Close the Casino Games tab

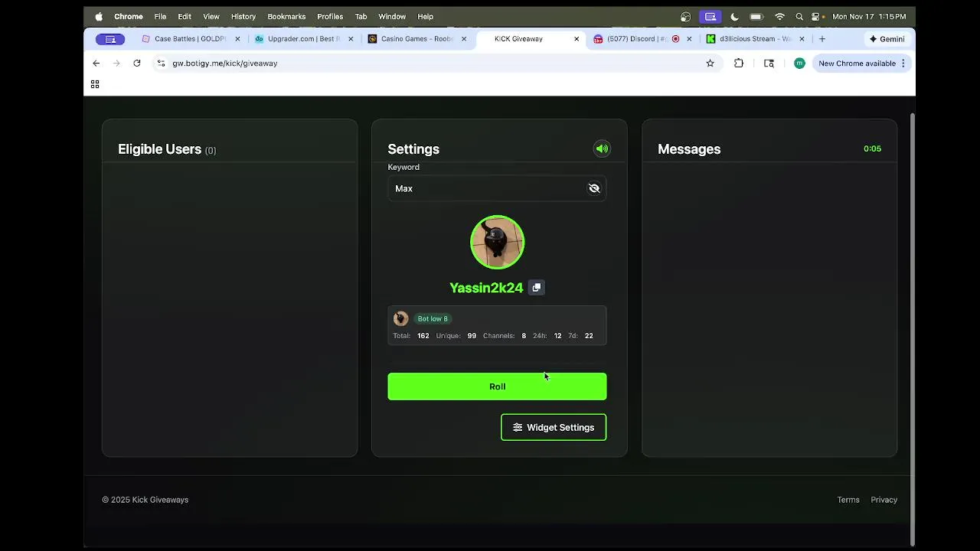point(463,39)
